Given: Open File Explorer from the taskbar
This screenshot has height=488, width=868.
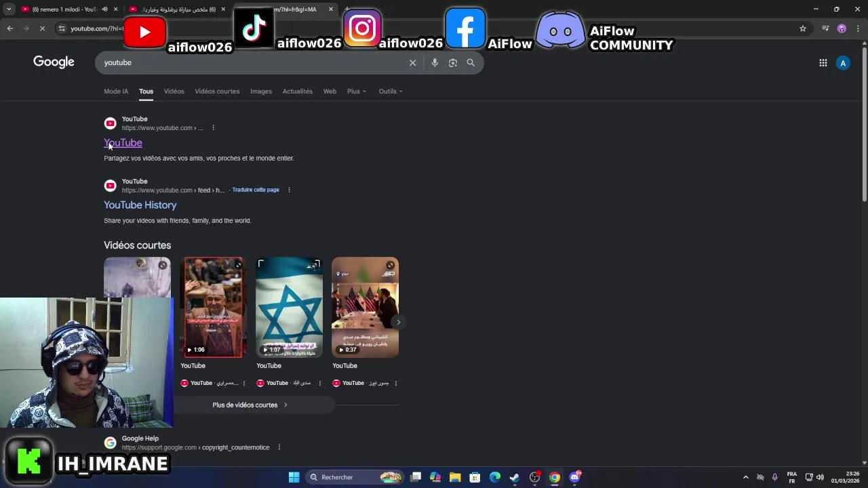Looking at the screenshot, I should pos(455,477).
